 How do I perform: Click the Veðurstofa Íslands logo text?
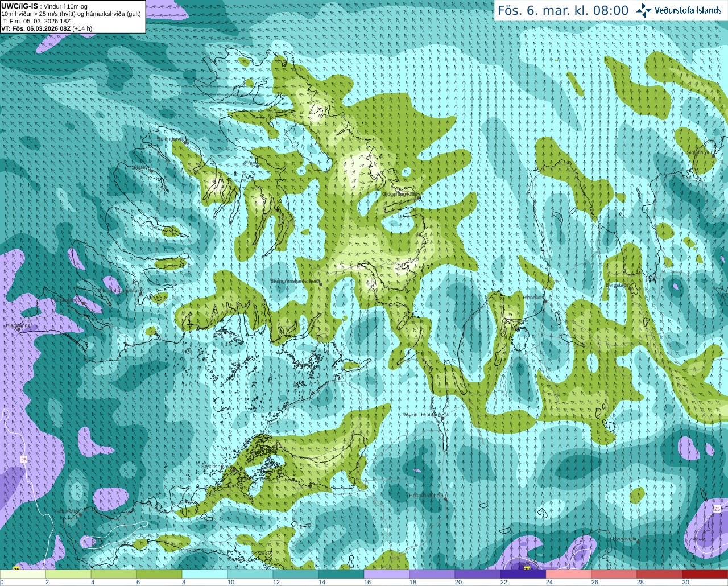click(688, 10)
